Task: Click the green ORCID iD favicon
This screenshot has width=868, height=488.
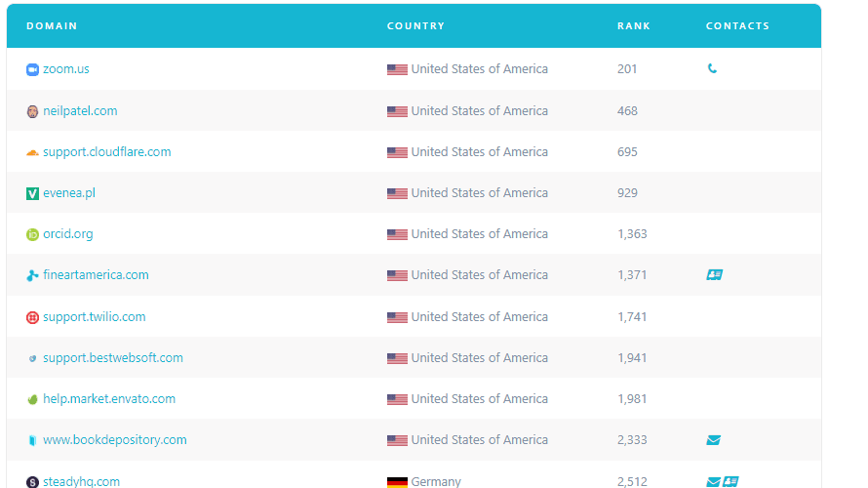Action: coord(32,235)
